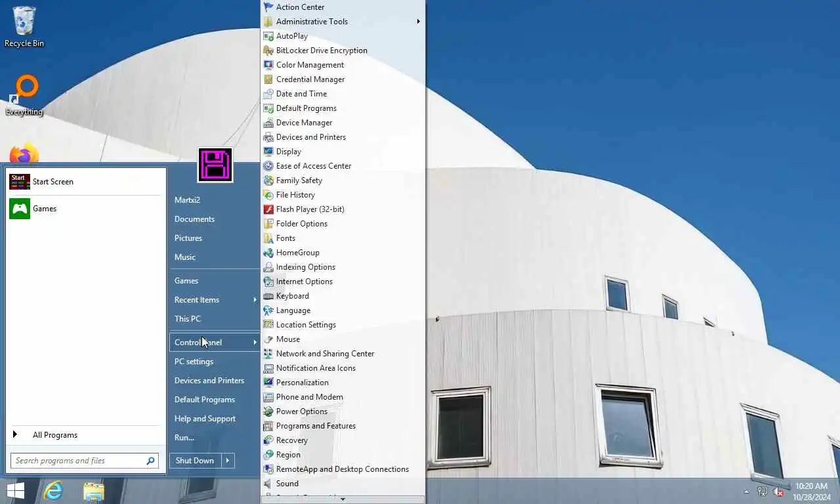Open Region entry in Control Panel list
The width and height of the screenshot is (840, 504).
tap(288, 455)
